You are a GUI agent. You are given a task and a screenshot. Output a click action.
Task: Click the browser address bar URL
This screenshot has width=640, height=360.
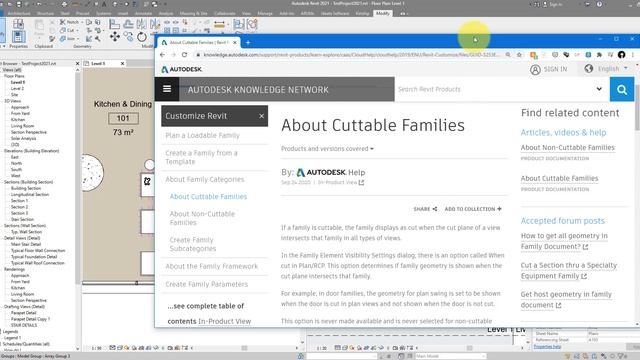(x=351, y=55)
